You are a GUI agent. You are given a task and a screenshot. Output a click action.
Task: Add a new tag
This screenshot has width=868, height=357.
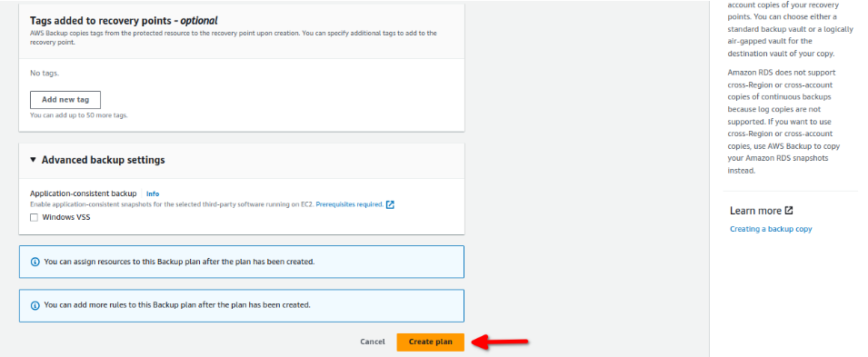click(65, 100)
